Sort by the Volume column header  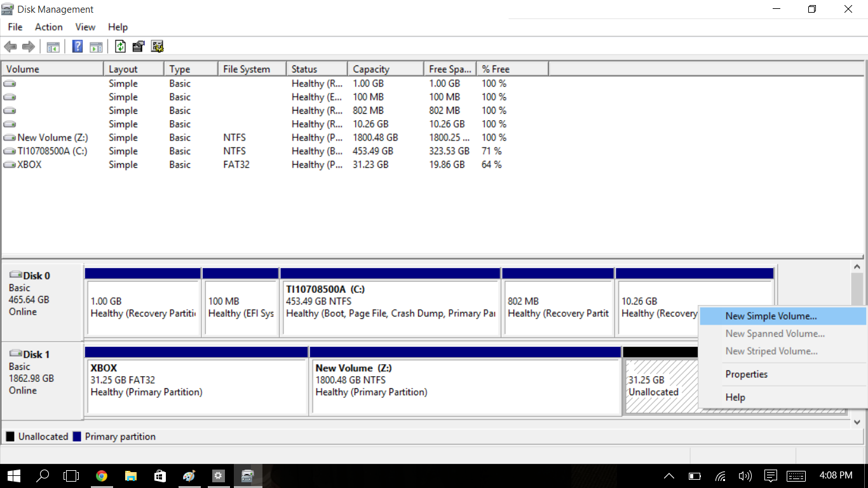(x=53, y=69)
